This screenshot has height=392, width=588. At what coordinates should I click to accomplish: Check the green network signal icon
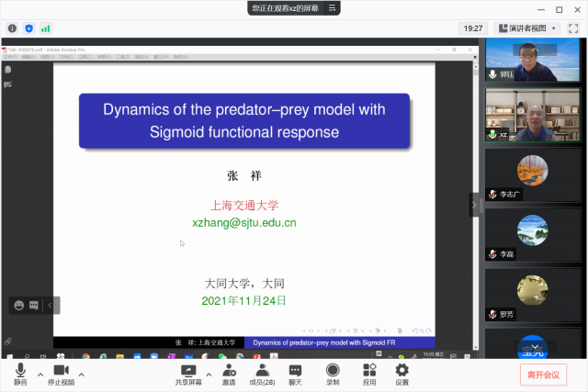(45, 28)
